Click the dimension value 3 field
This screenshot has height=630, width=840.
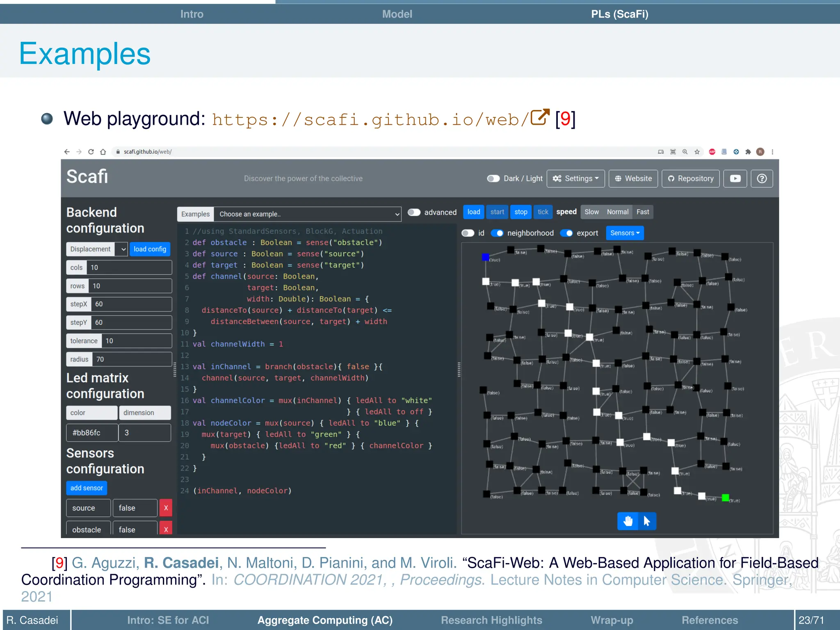pos(145,433)
